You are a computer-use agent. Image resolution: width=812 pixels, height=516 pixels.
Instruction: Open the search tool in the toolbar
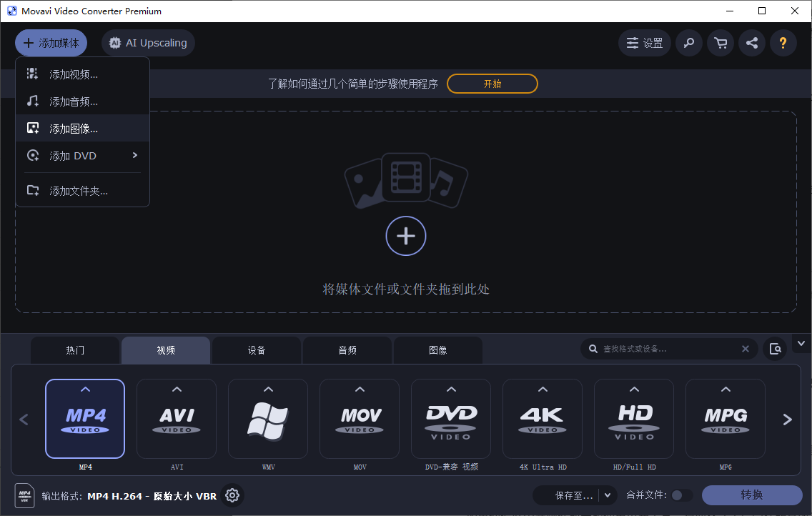(689, 43)
